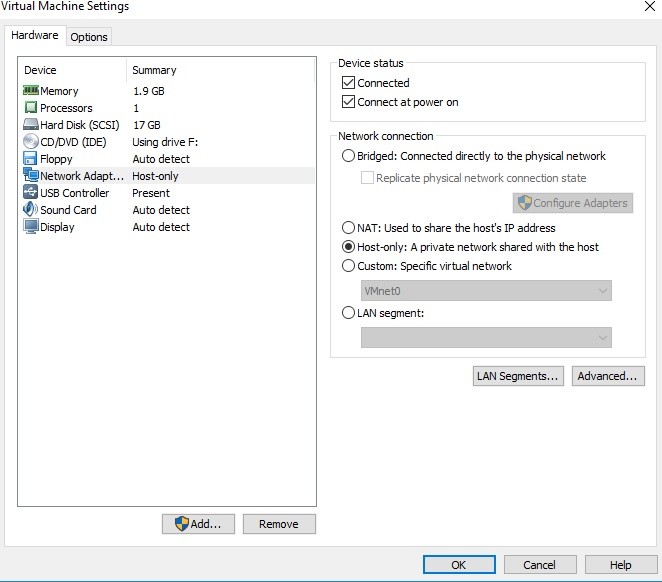This screenshot has width=662, height=582.
Task: Click the Display monitor icon
Action: click(x=30, y=227)
